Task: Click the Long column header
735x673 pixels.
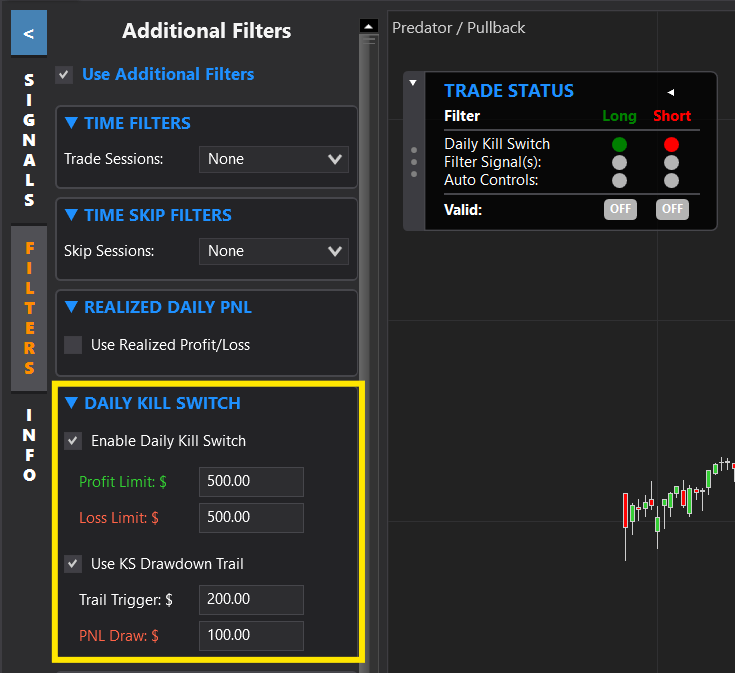Action: click(x=619, y=116)
